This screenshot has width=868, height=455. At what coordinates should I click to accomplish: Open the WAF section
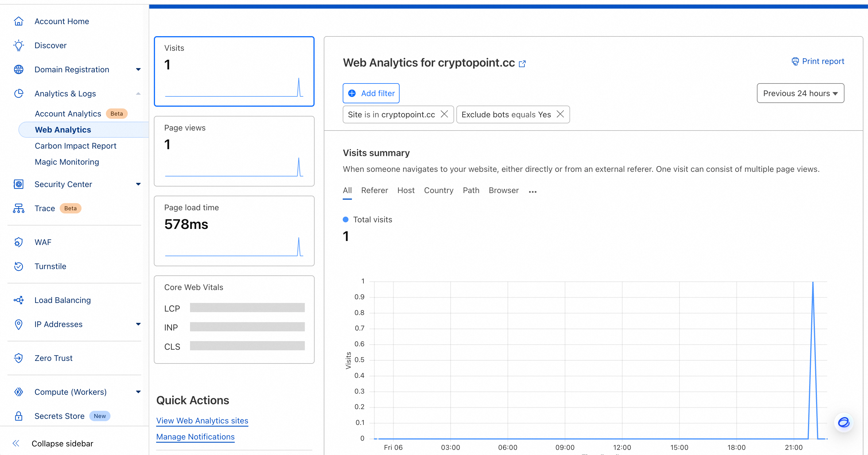pos(43,242)
